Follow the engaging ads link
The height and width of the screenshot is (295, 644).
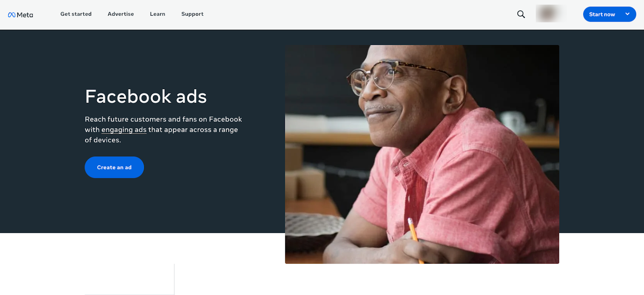click(x=124, y=130)
